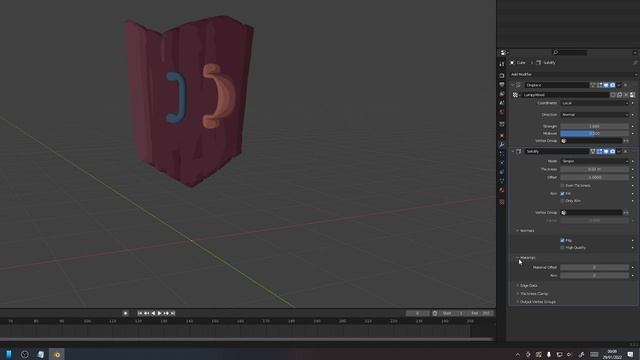Viewport: 640px width, 360px height.
Task: Remove the Displace modifier with its X
Action: pos(625,85)
